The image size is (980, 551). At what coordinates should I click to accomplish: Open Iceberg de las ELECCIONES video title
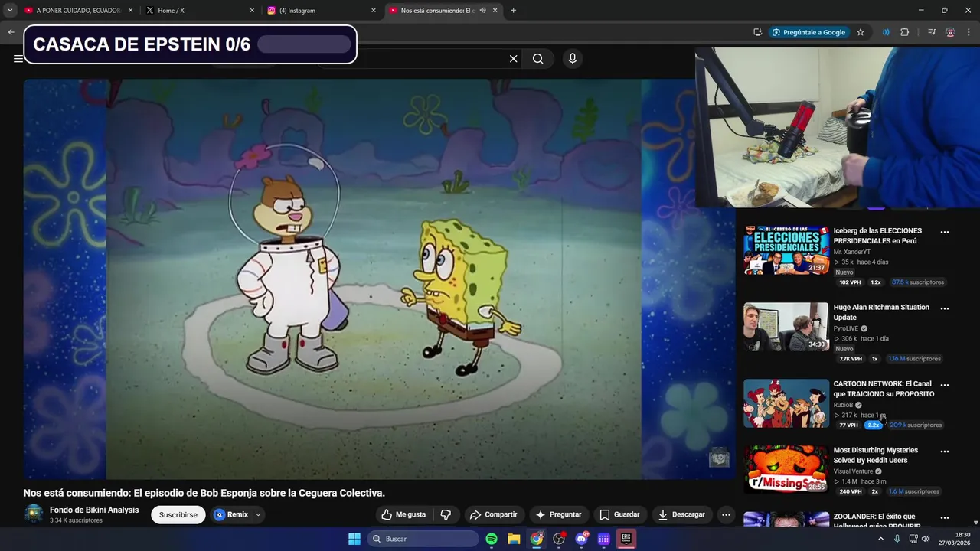(877, 236)
